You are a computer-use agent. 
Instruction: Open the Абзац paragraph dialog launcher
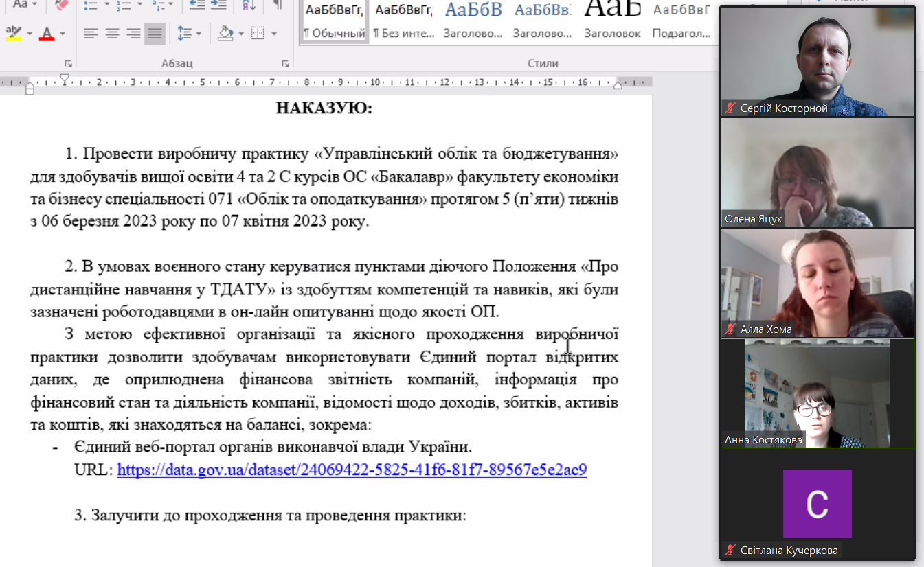tap(285, 63)
